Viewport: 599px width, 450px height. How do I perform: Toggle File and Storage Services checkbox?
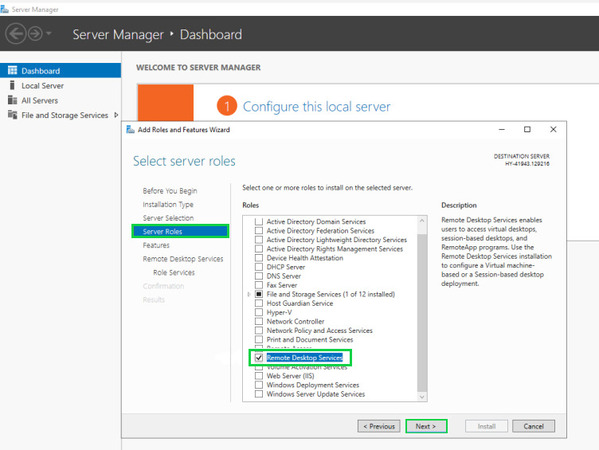[259, 294]
